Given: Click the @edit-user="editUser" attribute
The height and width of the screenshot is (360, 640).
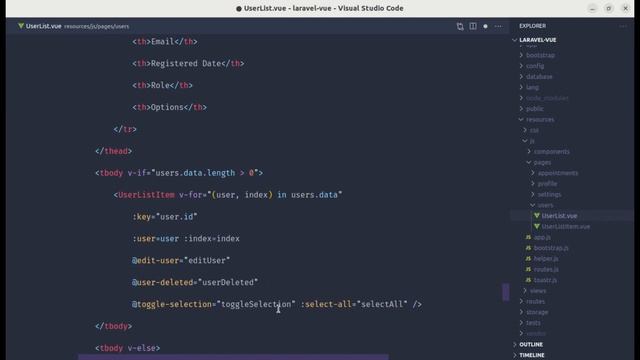Looking at the screenshot, I should pyautogui.click(x=181, y=260).
